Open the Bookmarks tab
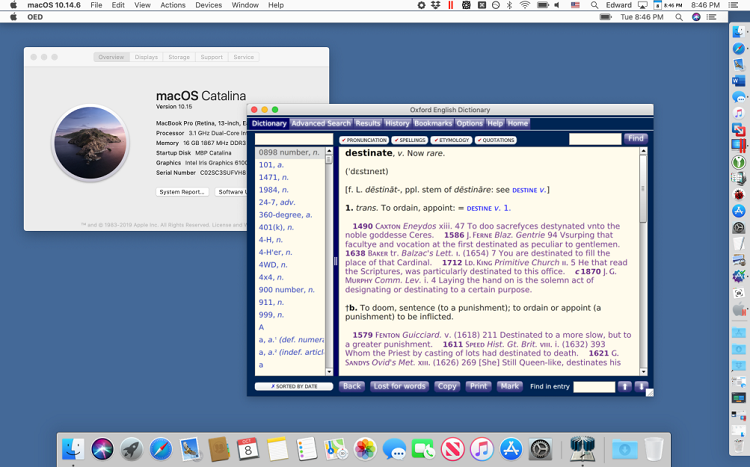 (433, 123)
